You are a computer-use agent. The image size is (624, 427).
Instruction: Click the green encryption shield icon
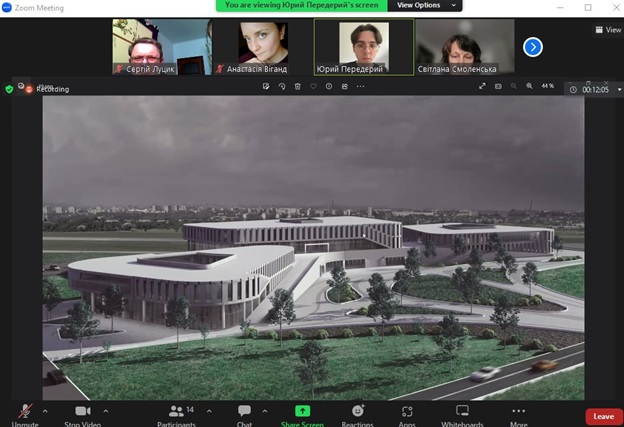9,90
